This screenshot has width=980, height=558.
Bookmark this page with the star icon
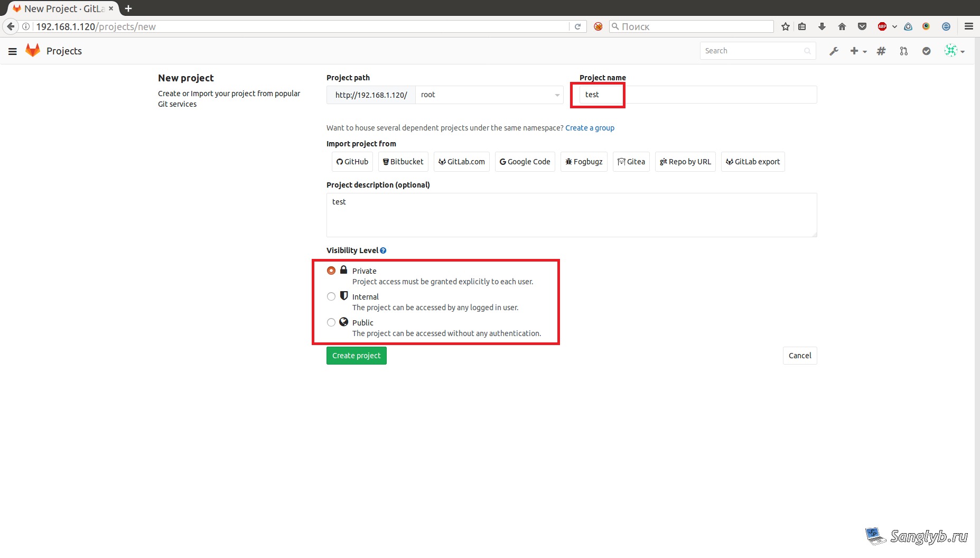pyautogui.click(x=786, y=26)
